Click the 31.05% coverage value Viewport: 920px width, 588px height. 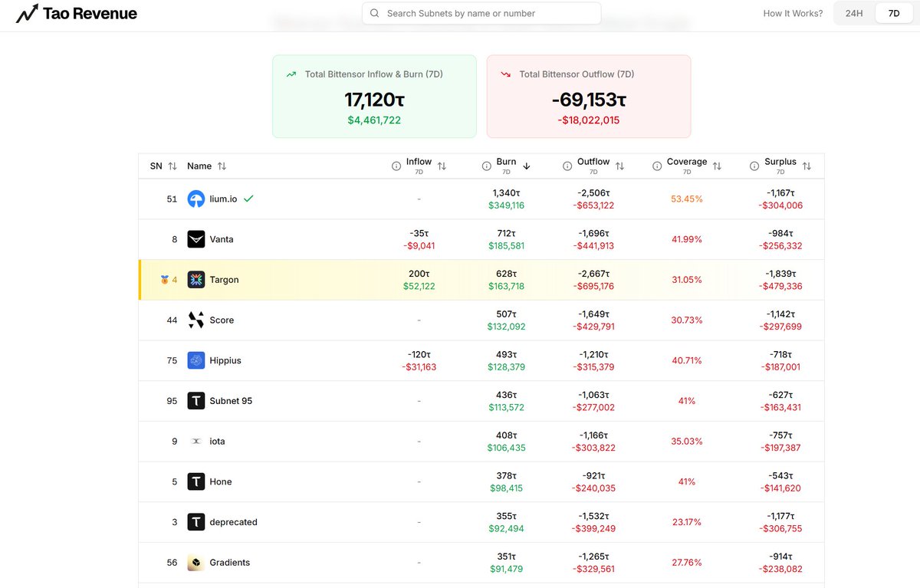point(687,280)
